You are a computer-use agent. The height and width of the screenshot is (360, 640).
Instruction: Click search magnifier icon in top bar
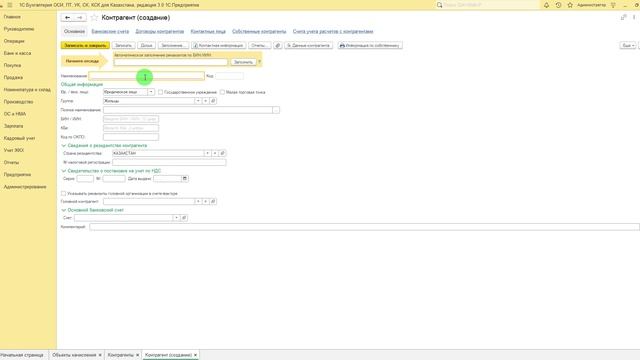coord(440,5)
